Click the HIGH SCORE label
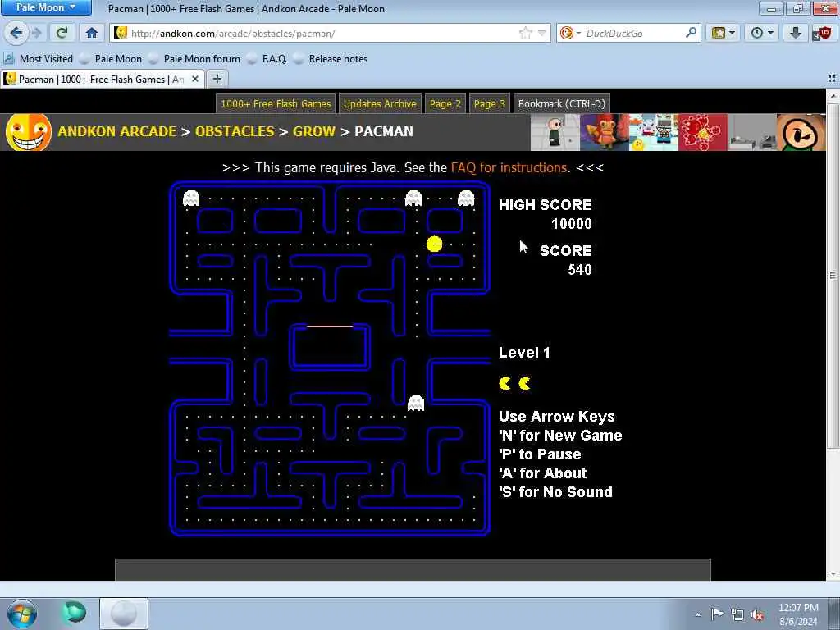The height and width of the screenshot is (630, 840). (546, 204)
